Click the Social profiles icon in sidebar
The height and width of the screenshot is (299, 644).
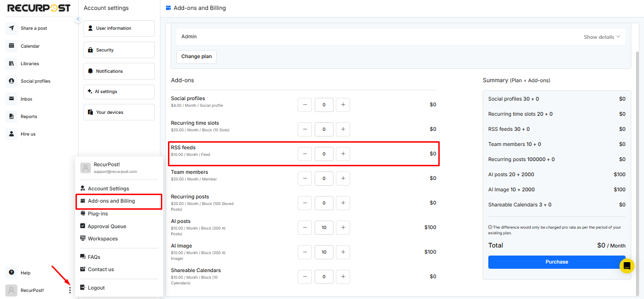(x=11, y=81)
